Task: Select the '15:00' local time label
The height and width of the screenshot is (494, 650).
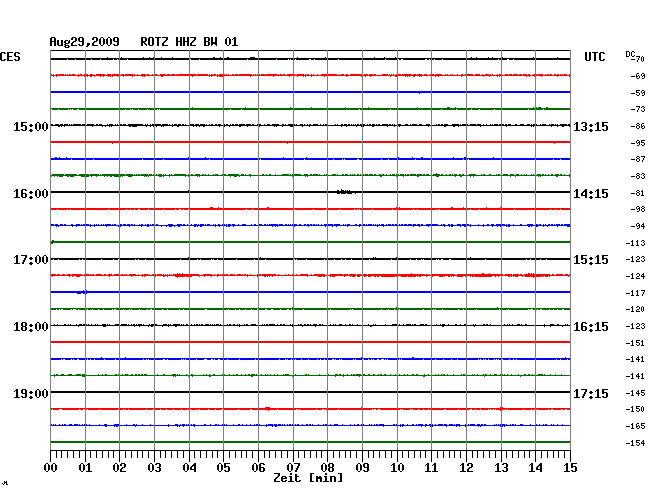Action: [x=31, y=127]
